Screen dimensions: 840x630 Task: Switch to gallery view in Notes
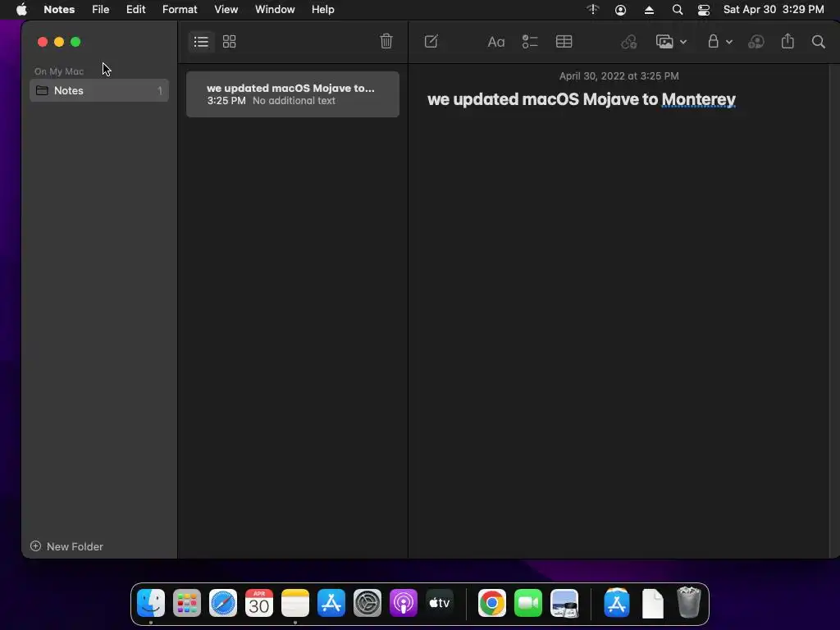pyautogui.click(x=230, y=42)
